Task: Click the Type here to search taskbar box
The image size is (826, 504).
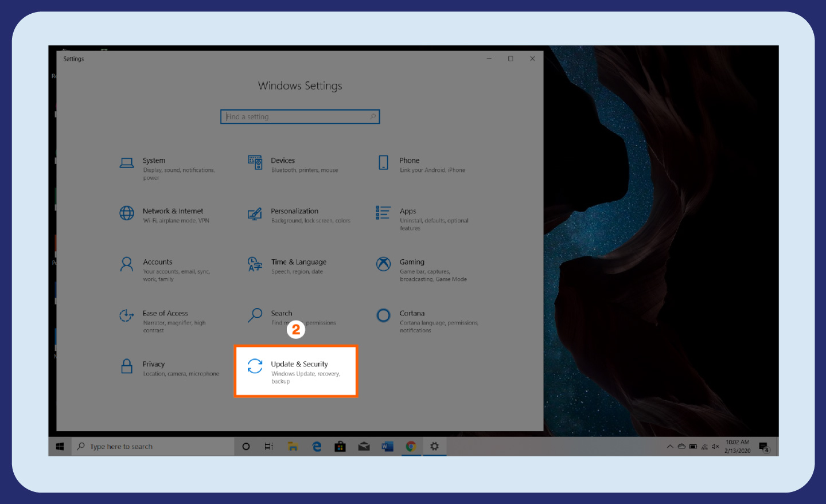Action: (153, 447)
